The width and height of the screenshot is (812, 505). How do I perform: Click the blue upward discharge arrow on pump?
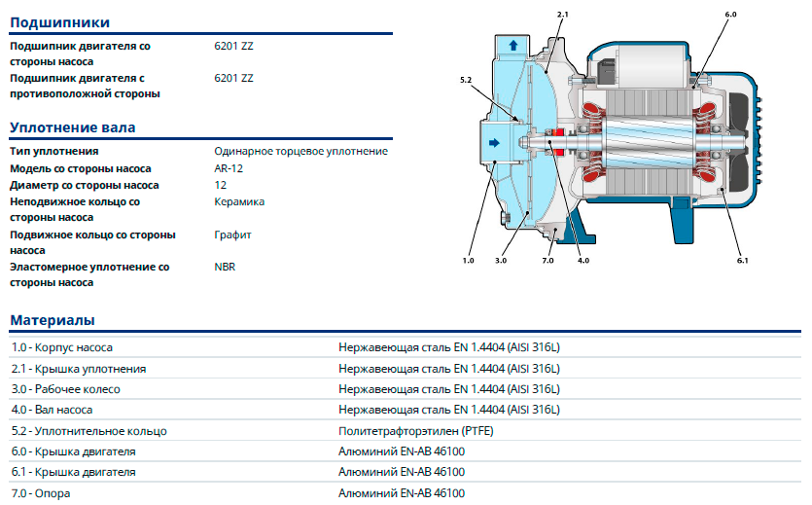(x=512, y=45)
